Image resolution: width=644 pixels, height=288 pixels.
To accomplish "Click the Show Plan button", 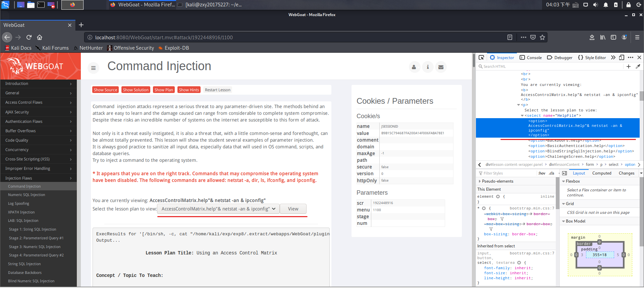I will tap(164, 90).
